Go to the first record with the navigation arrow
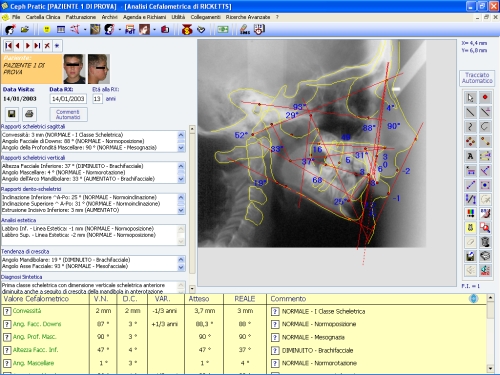 coord(9,46)
